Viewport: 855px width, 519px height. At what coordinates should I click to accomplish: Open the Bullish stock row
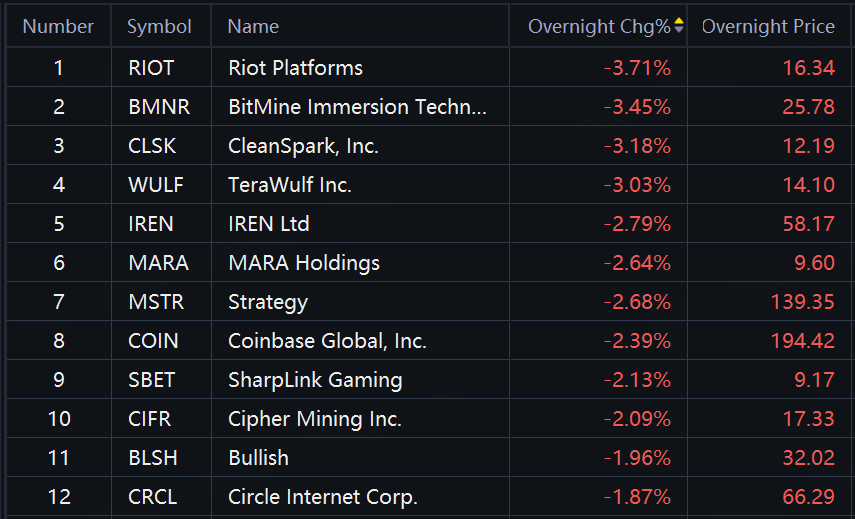click(258, 458)
